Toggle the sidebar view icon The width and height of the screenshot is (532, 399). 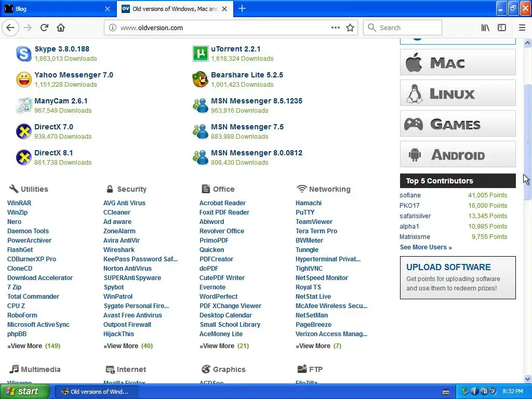pyautogui.click(x=502, y=28)
